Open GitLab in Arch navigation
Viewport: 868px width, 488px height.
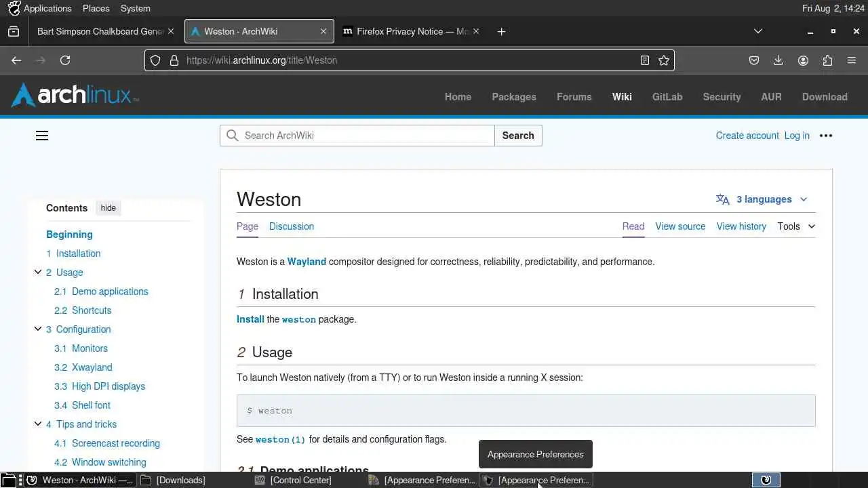(667, 97)
